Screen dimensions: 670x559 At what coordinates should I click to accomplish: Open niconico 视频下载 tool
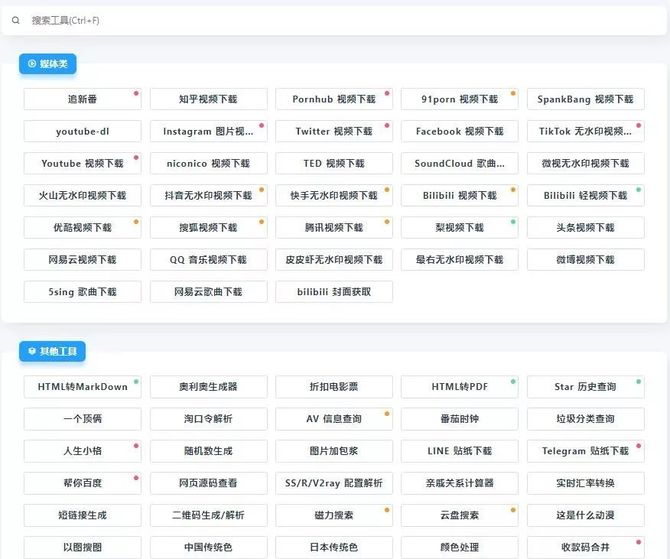pos(209,163)
